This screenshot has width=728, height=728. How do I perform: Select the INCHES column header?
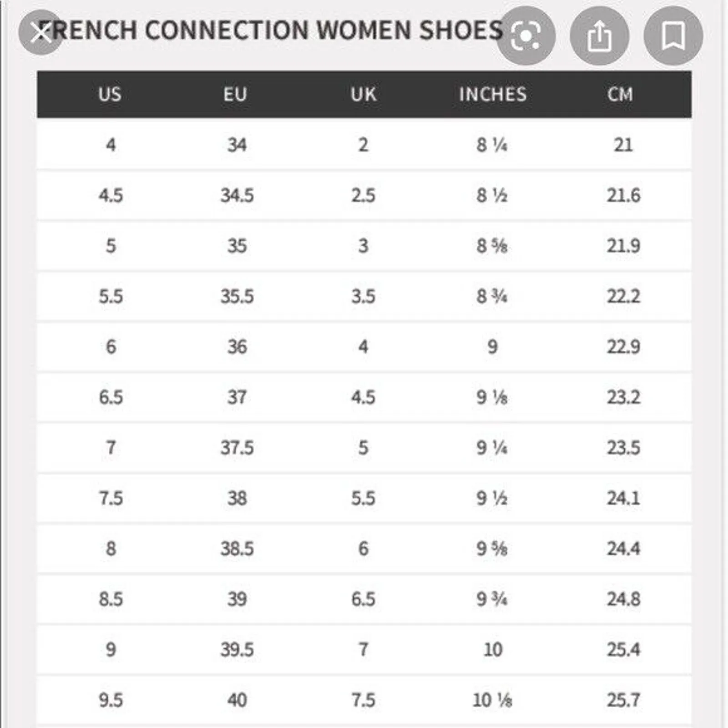493,95
